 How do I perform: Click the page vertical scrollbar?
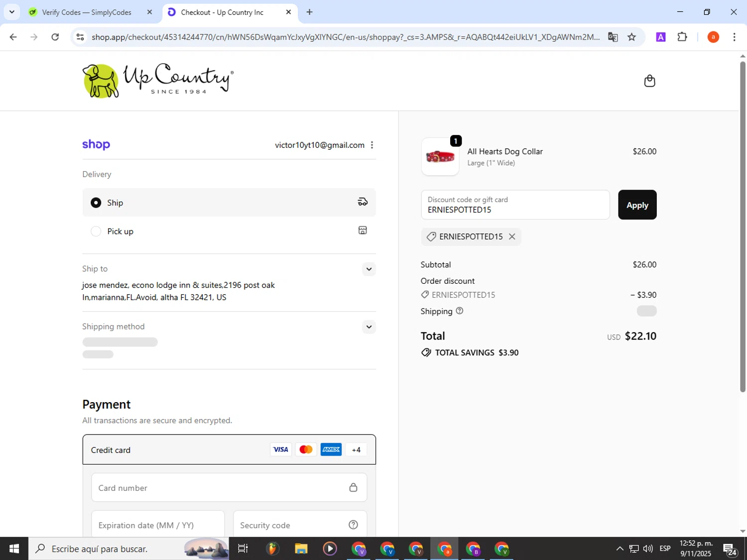pos(743,226)
